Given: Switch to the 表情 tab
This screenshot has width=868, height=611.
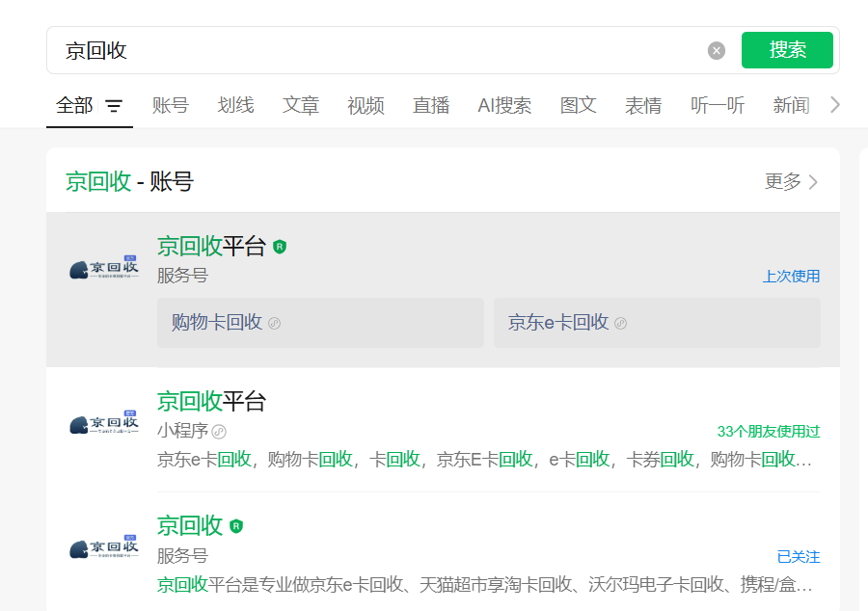Looking at the screenshot, I should tap(643, 105).
